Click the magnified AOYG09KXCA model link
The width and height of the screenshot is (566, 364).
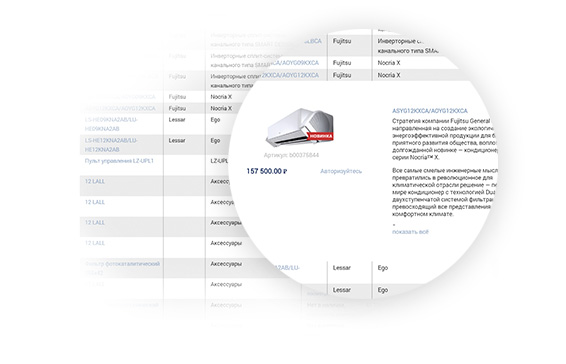coord(294,63)
